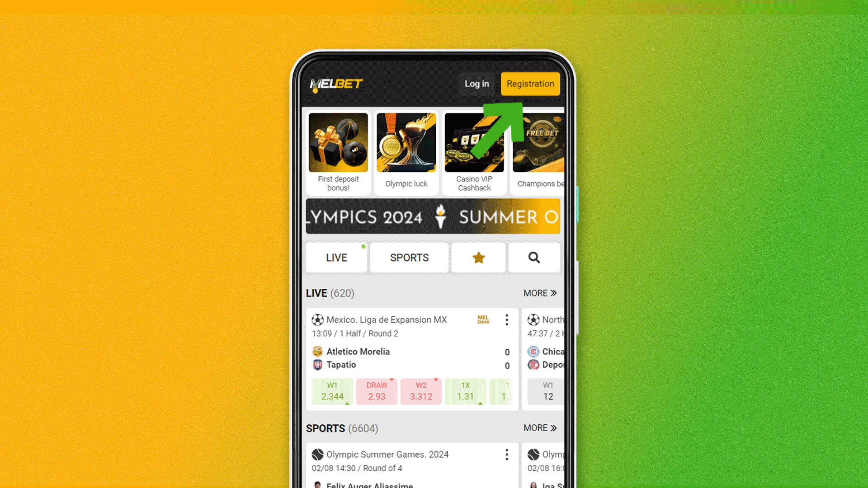Toggle the LIVE sports filter tab

[337, 258]
